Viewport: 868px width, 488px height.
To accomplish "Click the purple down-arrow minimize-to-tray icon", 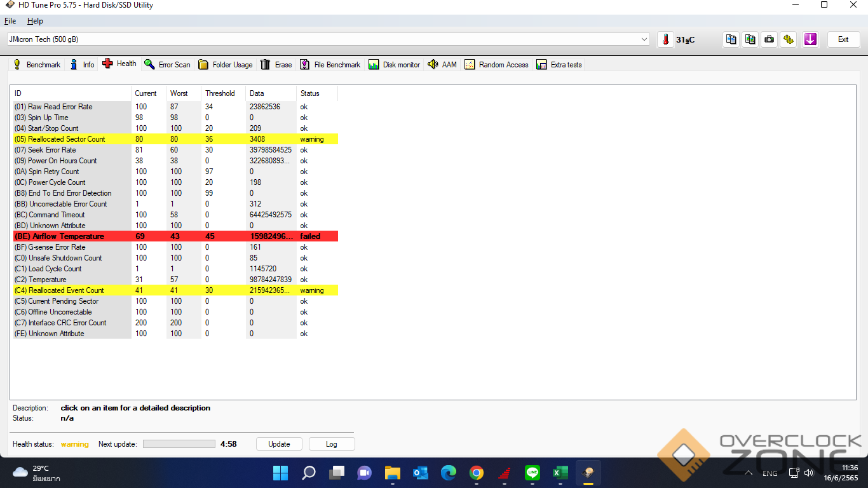I will [x=810, y=39].
